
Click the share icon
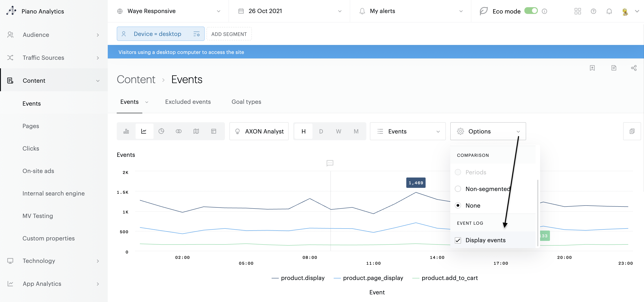tap(633, 68)
